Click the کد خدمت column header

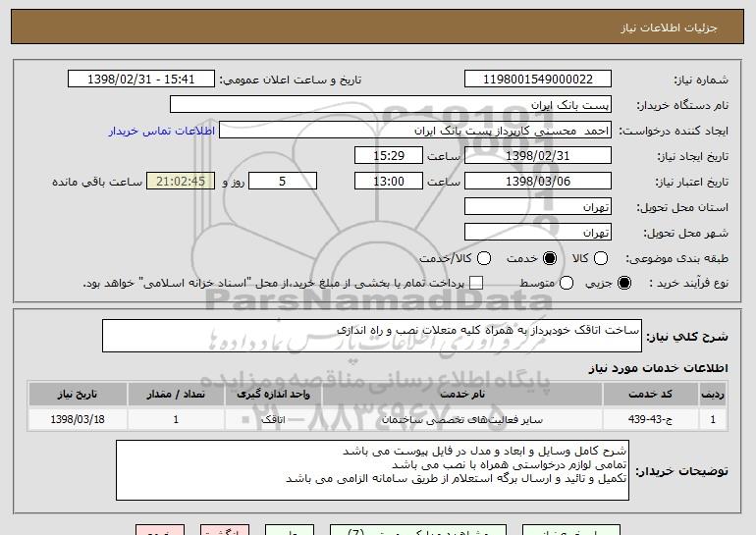coord(650,395)
